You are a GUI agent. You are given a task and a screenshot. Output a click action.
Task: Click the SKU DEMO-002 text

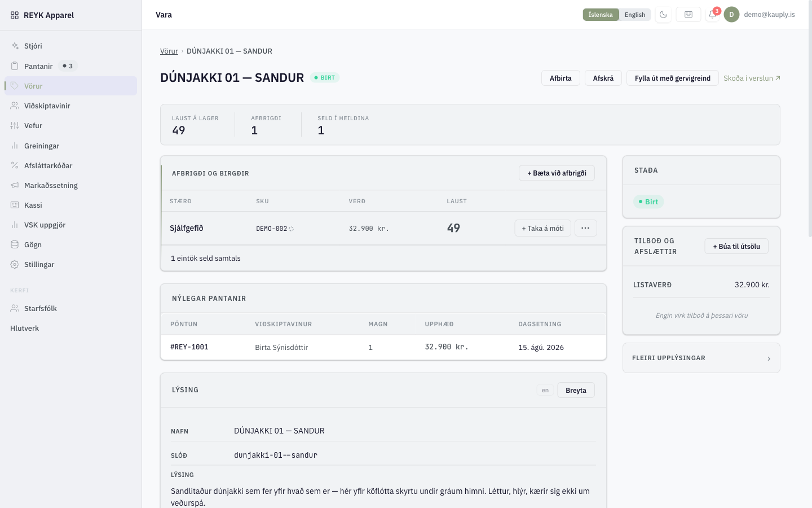click(x=272, y=229)
